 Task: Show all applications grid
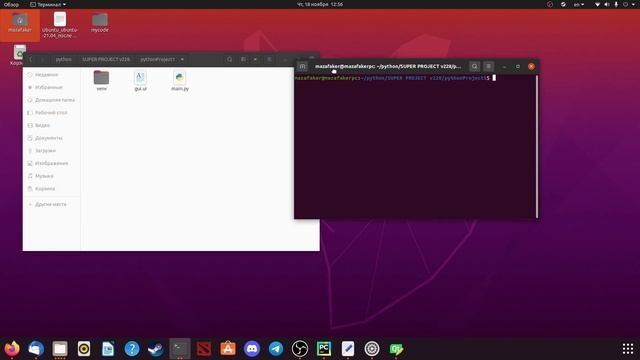(628, 349)
